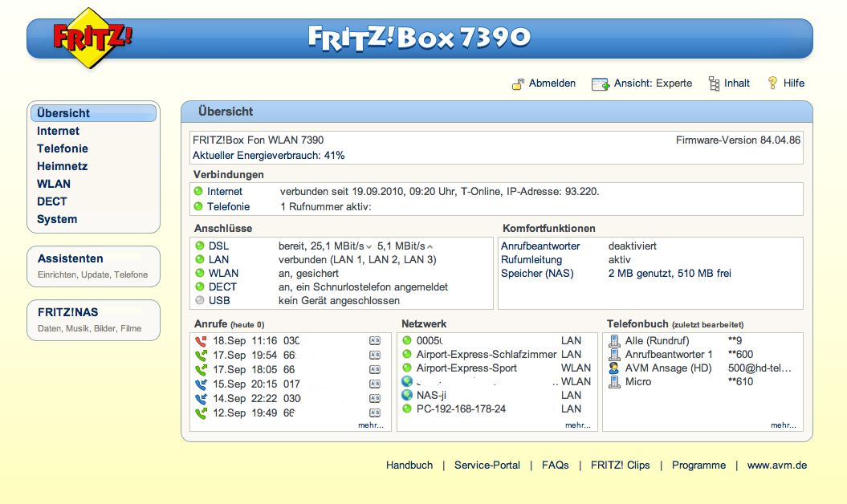Click mehr... under the Netzwerk list
Viewport: 847px width, 504px height.
click(x=579, y=425)
